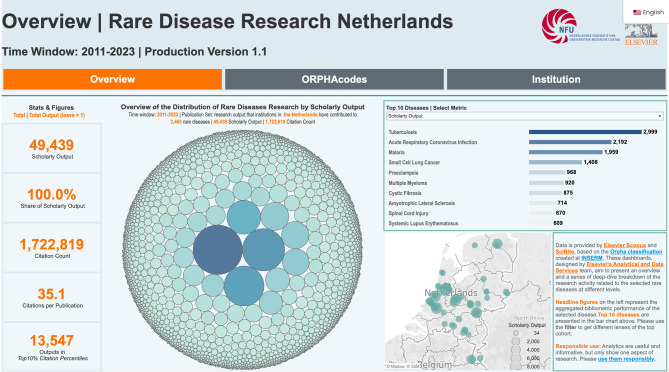The height and width of the screenshot is (372, 669).
Task: Click the US flag language icon
Action: pyautogui.click(x=637, y=12)
